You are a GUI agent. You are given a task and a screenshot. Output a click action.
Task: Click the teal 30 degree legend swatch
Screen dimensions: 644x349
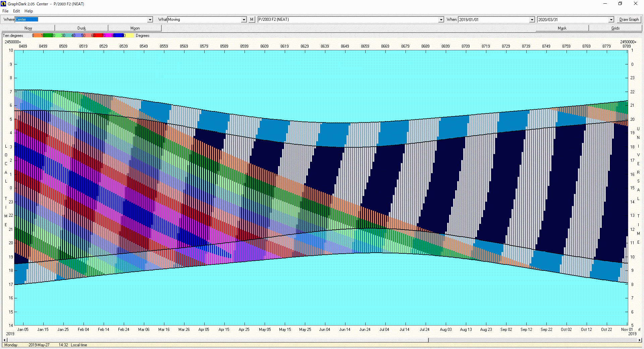click(68, 36)
